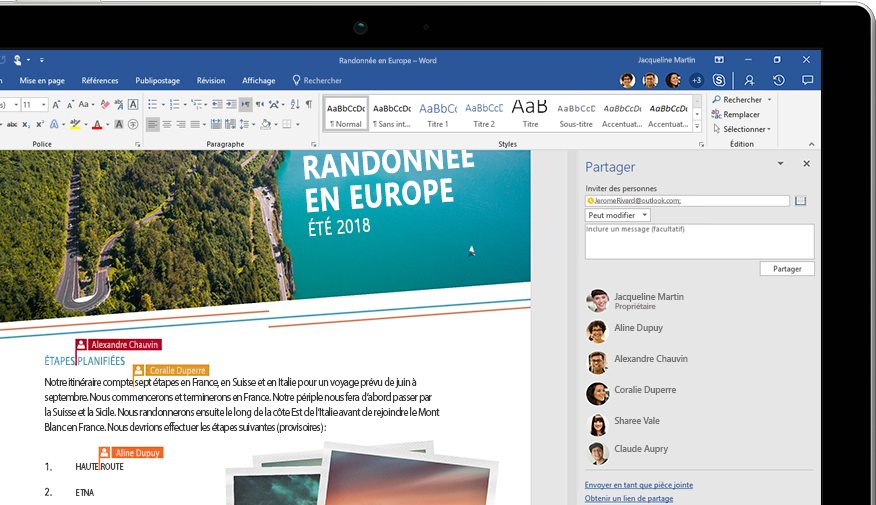Screen dimensions: 876x505
Task: Open the Paragraphe dialog launcher
Action: (x=313, y=144)
